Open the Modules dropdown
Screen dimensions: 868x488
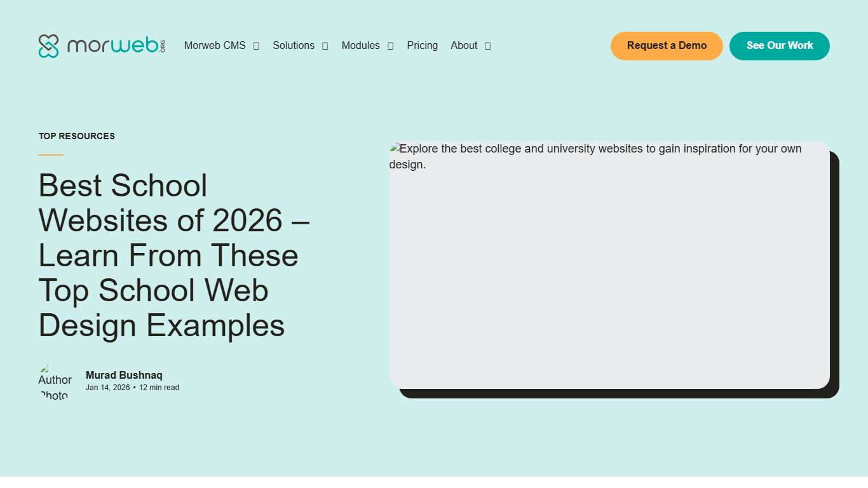coord(360,45)
